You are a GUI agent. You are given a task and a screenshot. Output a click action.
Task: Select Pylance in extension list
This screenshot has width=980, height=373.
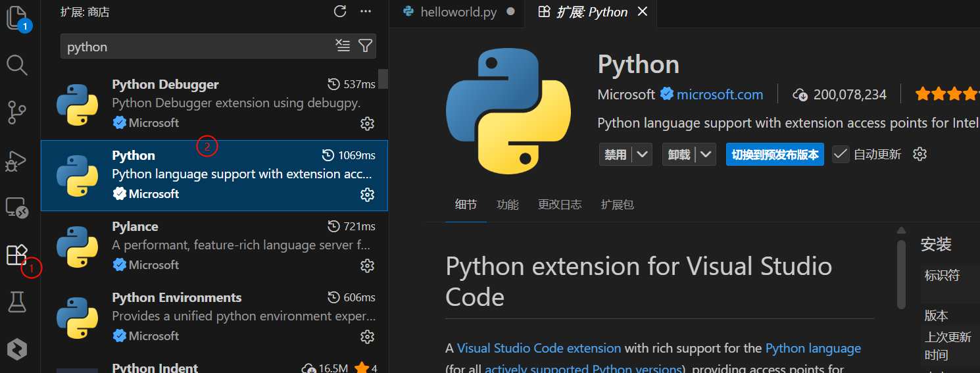tap(214, 247)
